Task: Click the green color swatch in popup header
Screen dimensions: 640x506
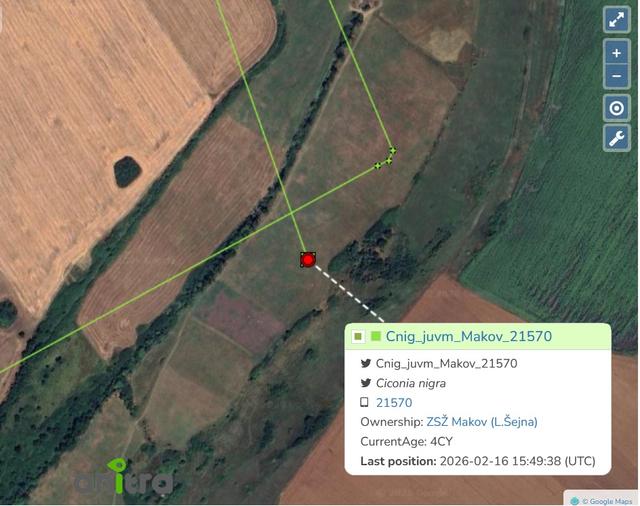Action: click(x=376, y=336)
